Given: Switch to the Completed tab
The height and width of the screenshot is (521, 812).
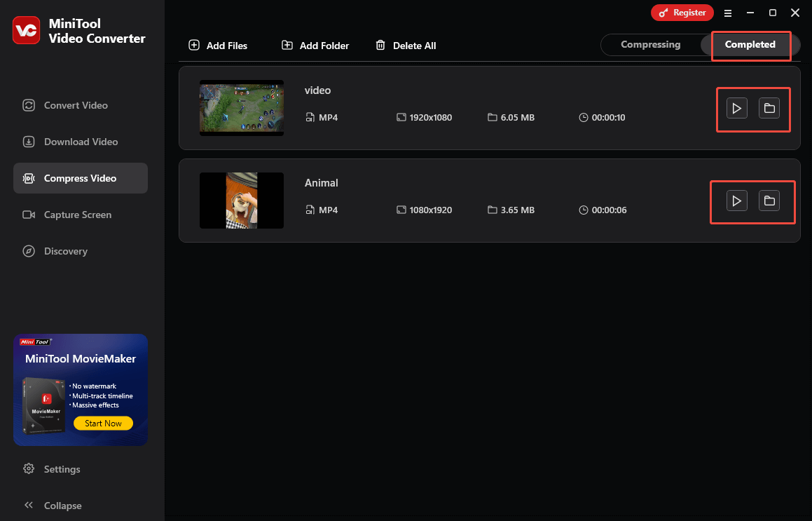Looking at the screenshot, I should [x=750, y=45].
